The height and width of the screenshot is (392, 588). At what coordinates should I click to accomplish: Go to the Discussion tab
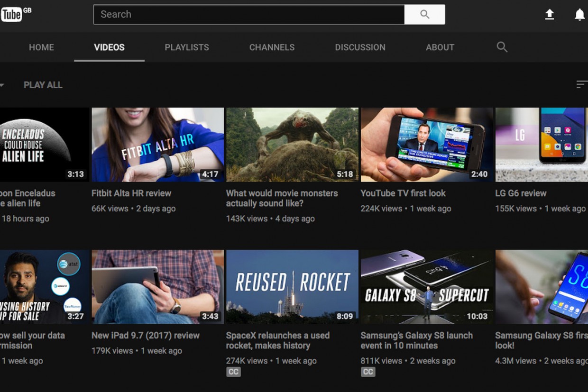pos(360,47)
